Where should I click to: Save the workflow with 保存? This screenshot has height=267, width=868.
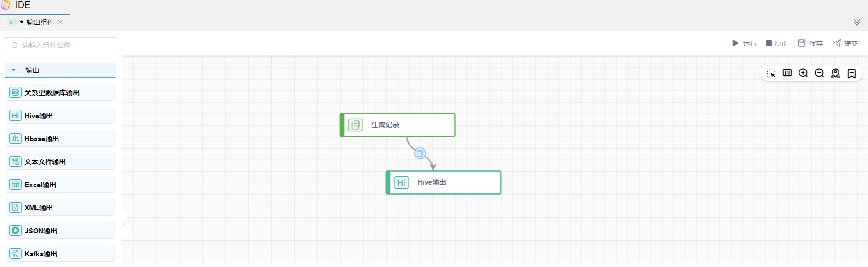click(810, 43)
